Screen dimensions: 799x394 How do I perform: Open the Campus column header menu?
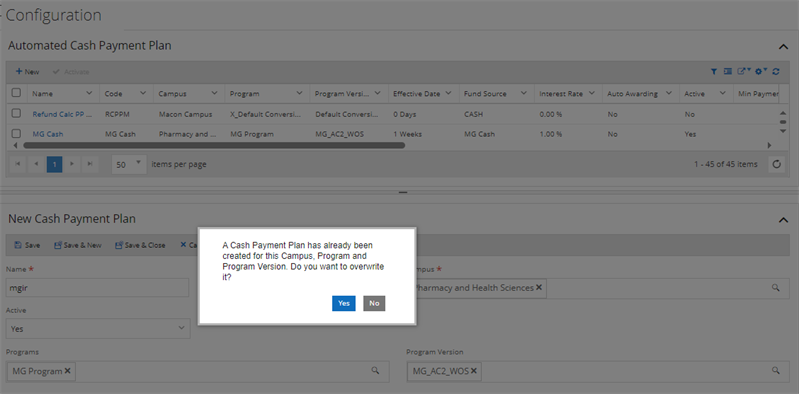pos(215,93)
